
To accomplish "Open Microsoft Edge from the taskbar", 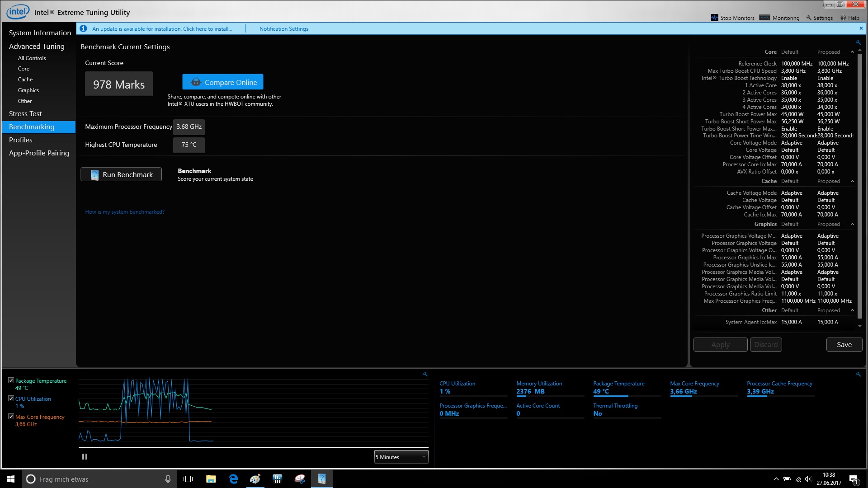I will 233,479.
